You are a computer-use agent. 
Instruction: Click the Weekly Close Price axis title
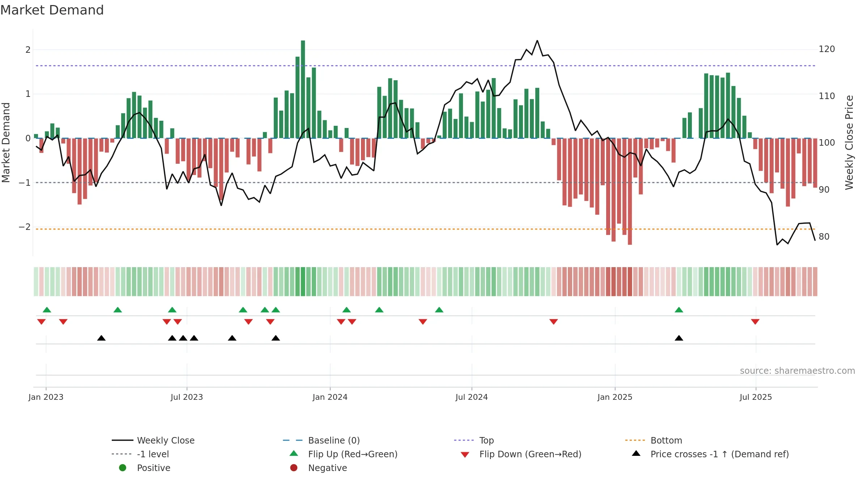849,142
